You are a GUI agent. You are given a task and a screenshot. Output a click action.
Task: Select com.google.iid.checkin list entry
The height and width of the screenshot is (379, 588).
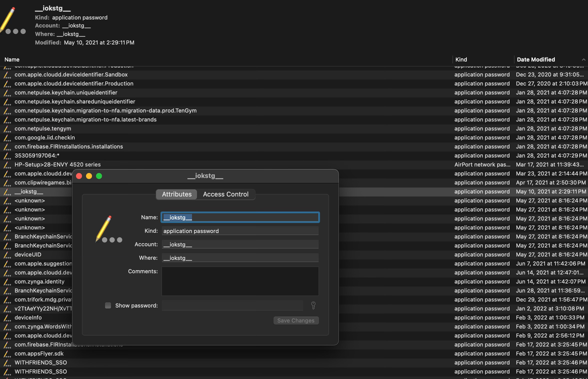coord(45,137)
